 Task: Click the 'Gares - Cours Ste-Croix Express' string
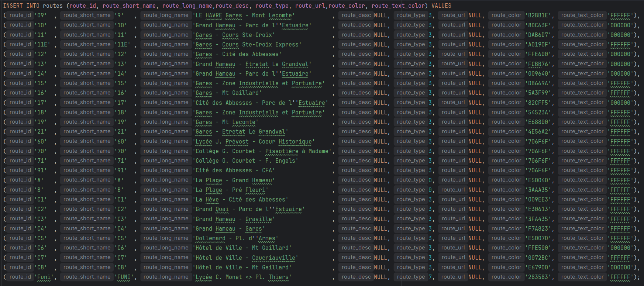coord(247,44)
